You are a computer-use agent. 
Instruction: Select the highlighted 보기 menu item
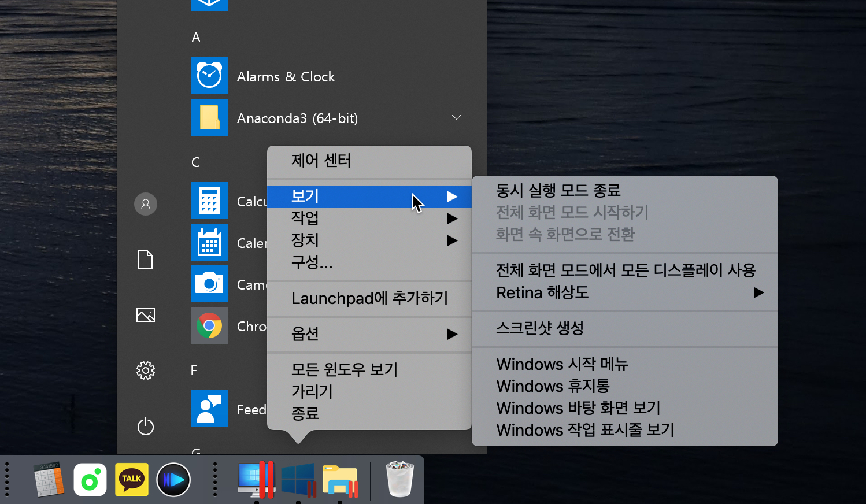pos(369,197)
